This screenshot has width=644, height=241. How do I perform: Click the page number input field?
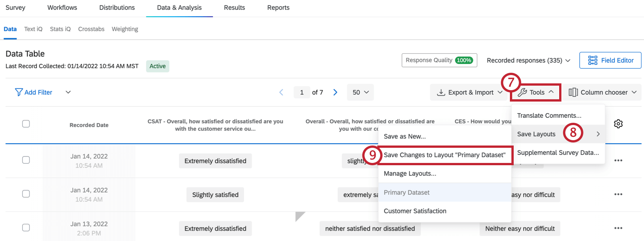tap(302, 92)
